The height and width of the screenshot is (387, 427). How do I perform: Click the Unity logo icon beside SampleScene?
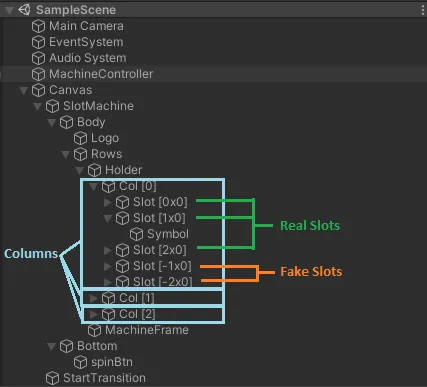coord(24,10)
